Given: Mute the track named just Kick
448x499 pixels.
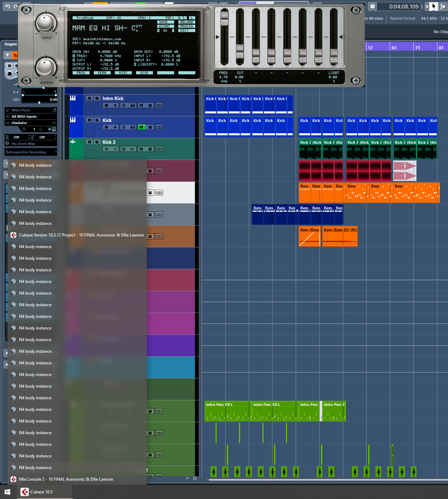Looking at the screenshot, I should 90,120.
